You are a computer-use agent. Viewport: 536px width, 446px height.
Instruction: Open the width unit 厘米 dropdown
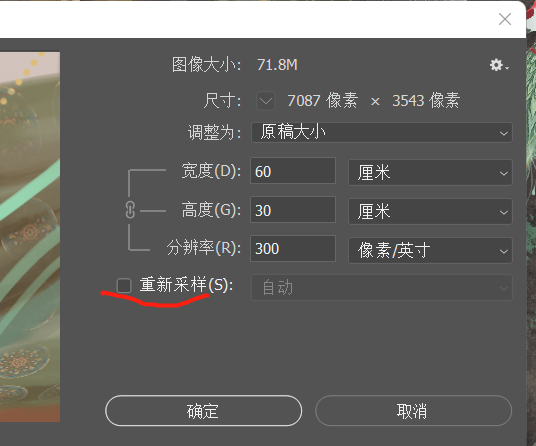430,172
